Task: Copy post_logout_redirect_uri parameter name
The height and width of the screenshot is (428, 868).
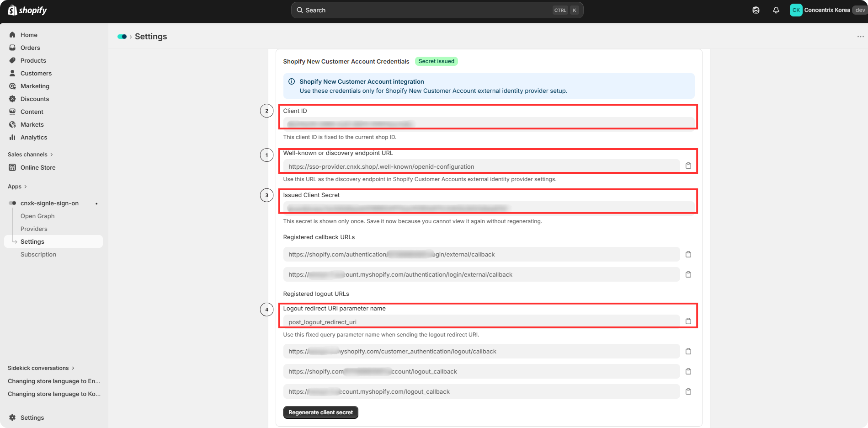Action: click(x=688, y=321)
